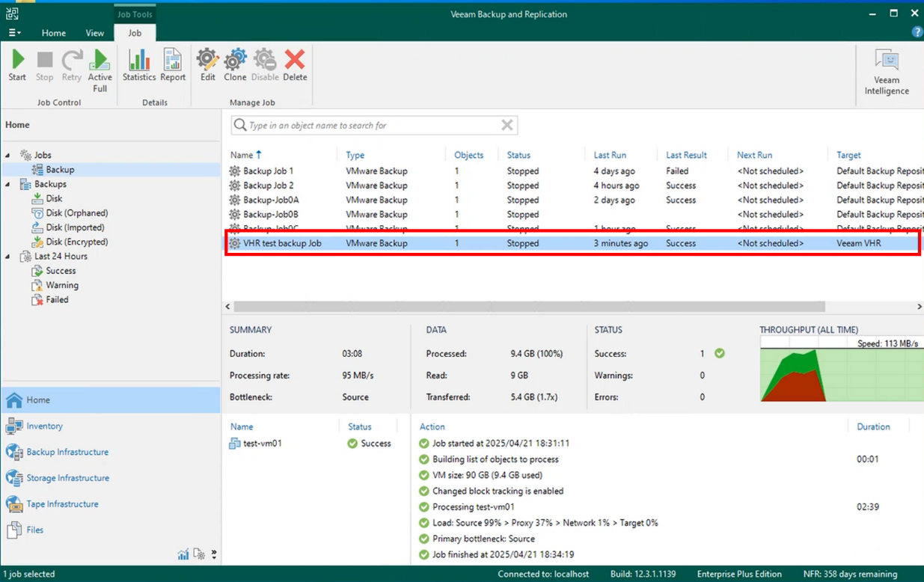
Task: Open the Storage Infrastructure view
Action: point(111,478)
